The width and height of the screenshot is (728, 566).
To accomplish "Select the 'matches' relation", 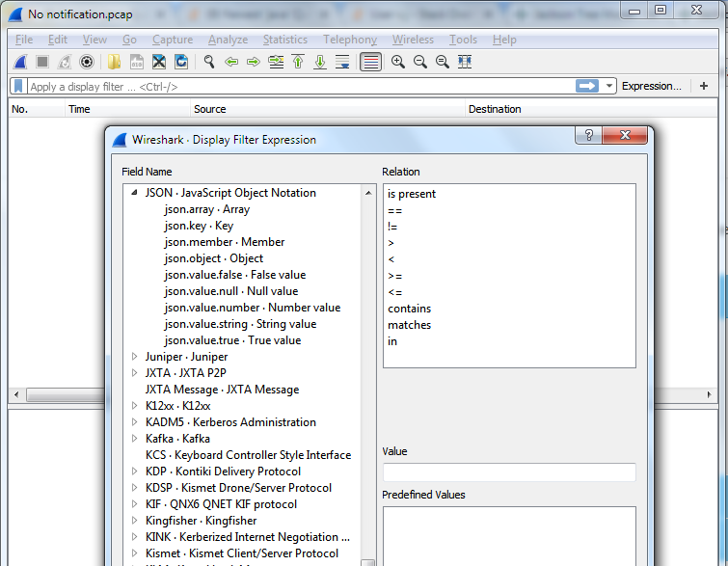I will 409,325.
